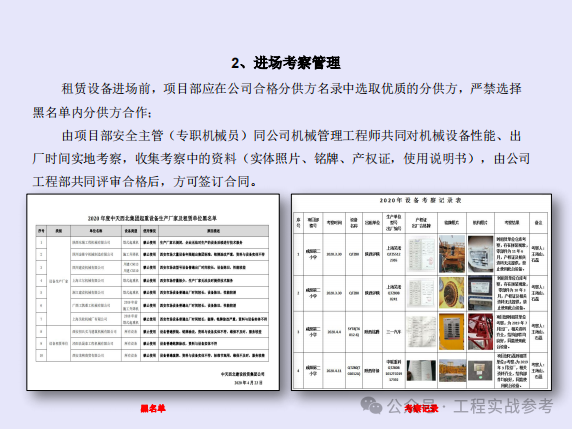Click the grey nameplate photo in row four

(480, 370)
